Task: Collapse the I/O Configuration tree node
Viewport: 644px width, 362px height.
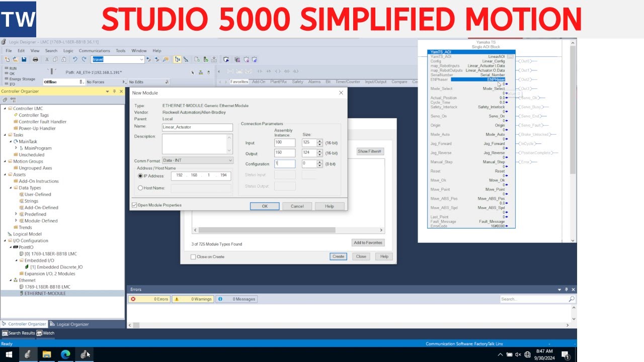Action: pos(5,241)
